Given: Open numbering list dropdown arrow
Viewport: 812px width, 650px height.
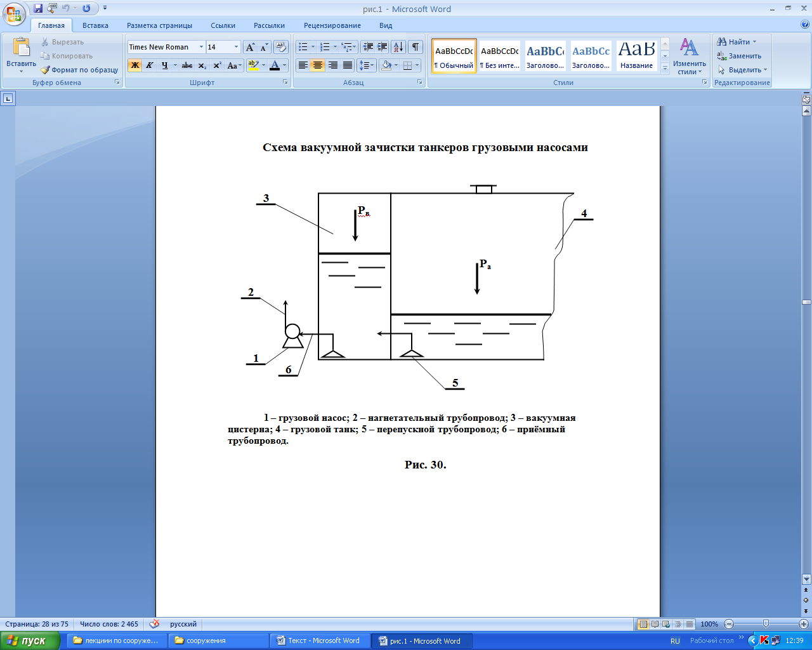Looking at the screenshot, I should (335, 47).
